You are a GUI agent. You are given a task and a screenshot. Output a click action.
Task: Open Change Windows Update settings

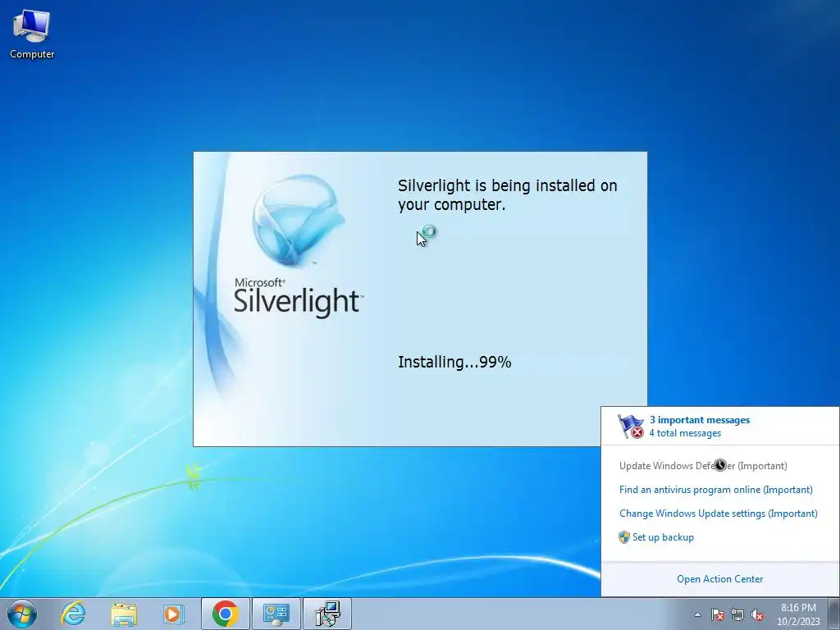tap(719, 514)
